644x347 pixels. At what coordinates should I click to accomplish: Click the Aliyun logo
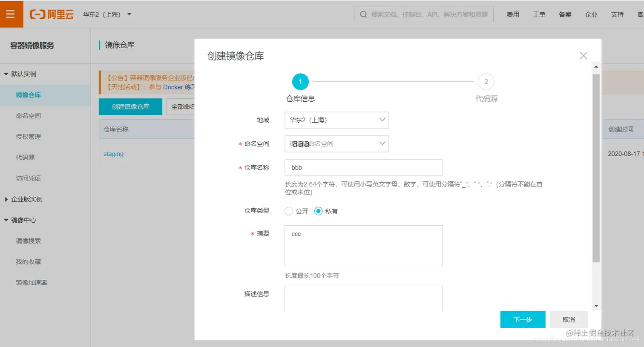click(x=52, y=14)
